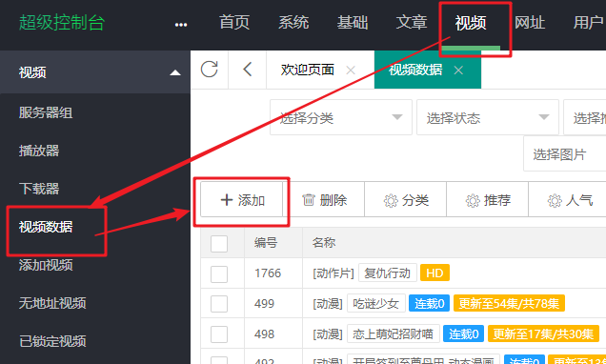Open the 网址 top menu
Screen dimensions: 606x364
(x=530, y=23)
